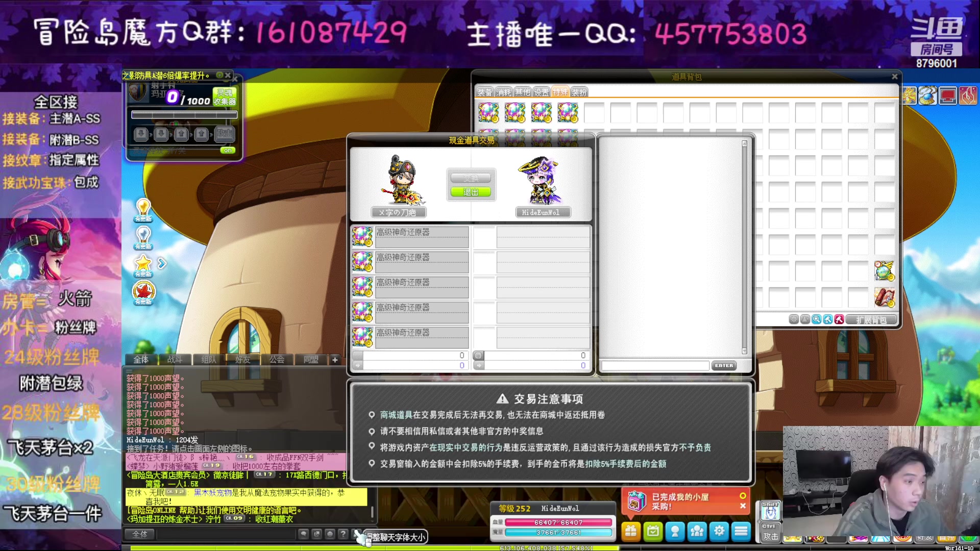Click the trade chat log scrollbar
The height and width of the screenshot is (551, 980).
[x=745, y=247]
